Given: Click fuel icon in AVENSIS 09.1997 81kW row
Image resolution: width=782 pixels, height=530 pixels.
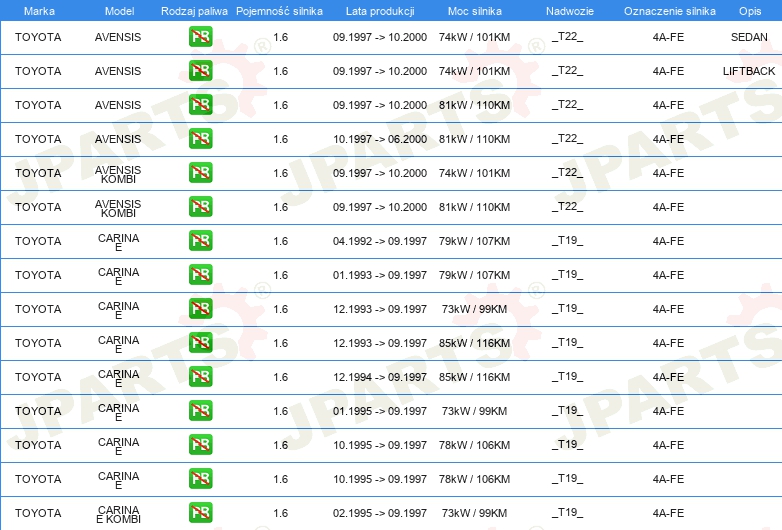Looking at the screenshot, I should (x=200, y=105).
